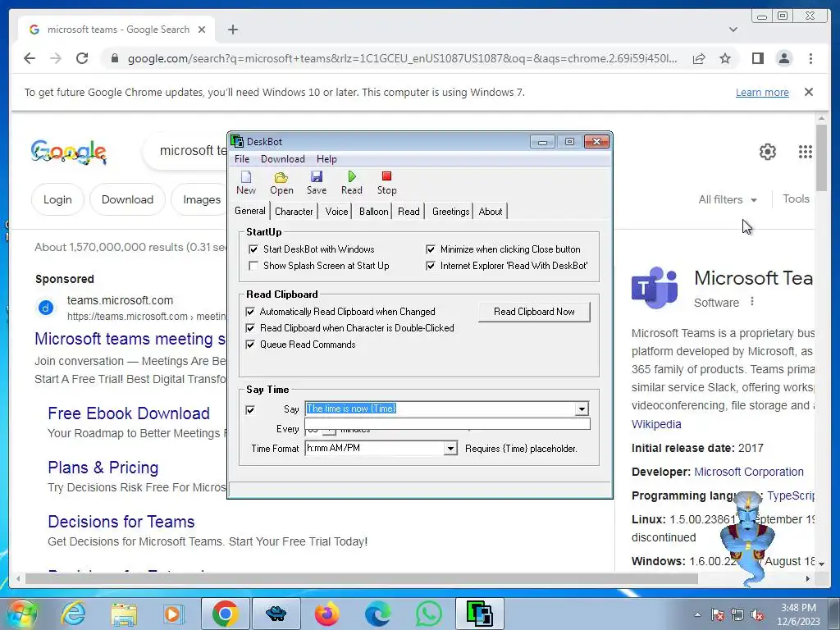Click the Google search Tools button

coord(796,199)
